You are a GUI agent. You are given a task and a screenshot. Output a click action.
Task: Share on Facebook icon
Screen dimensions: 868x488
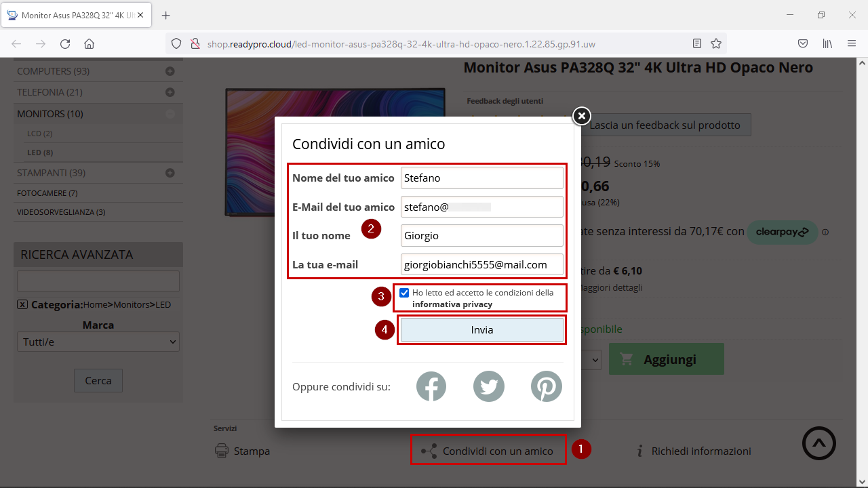coord(431,386)
